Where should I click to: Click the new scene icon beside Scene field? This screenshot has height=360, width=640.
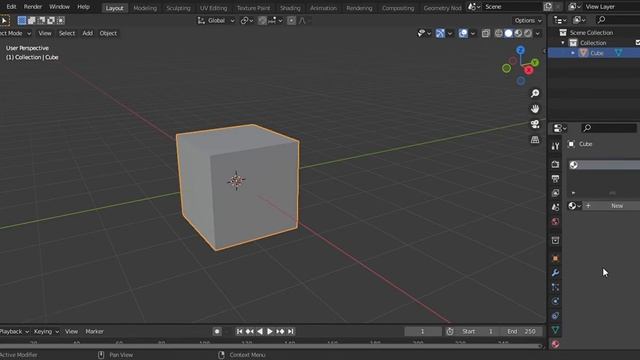pos(548,7)
